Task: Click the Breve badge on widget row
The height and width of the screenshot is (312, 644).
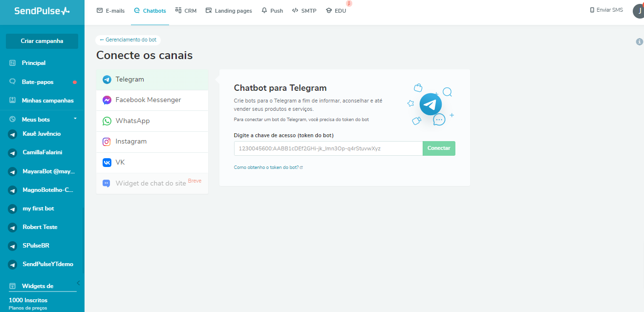Action: point(194,181)
